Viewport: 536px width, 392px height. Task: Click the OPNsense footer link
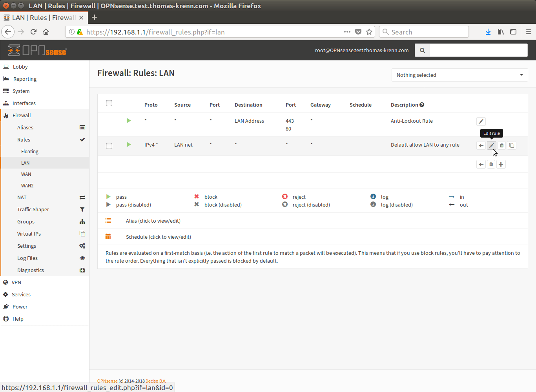(107, 381)
